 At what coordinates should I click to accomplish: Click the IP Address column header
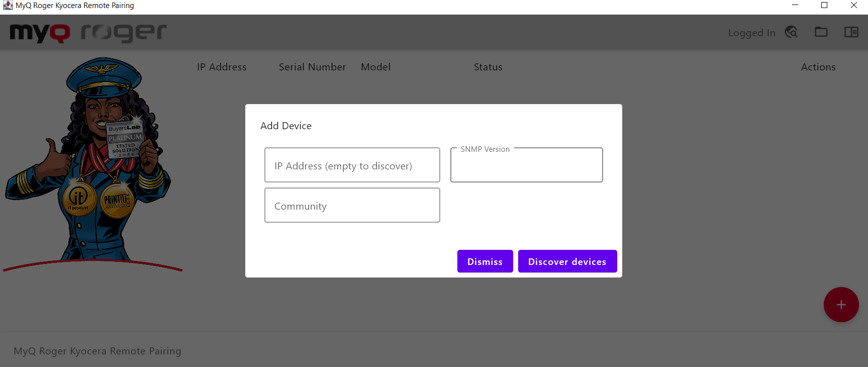point(222,67)
